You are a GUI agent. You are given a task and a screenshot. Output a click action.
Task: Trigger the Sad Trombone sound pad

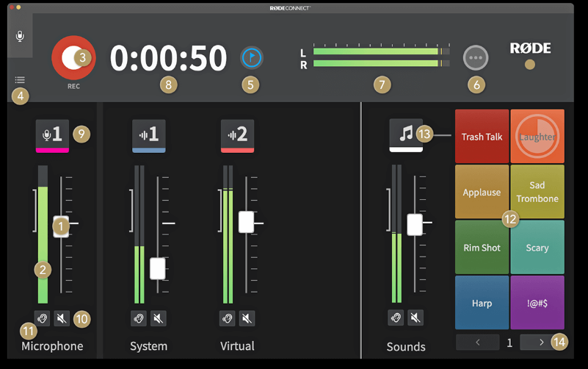(x=537, y=192)
